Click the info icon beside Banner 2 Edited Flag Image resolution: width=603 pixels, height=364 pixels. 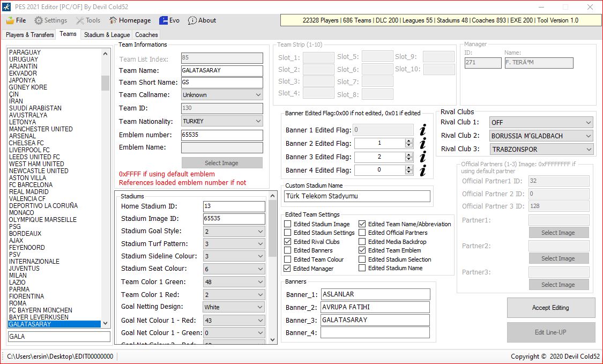pos(423,144)
